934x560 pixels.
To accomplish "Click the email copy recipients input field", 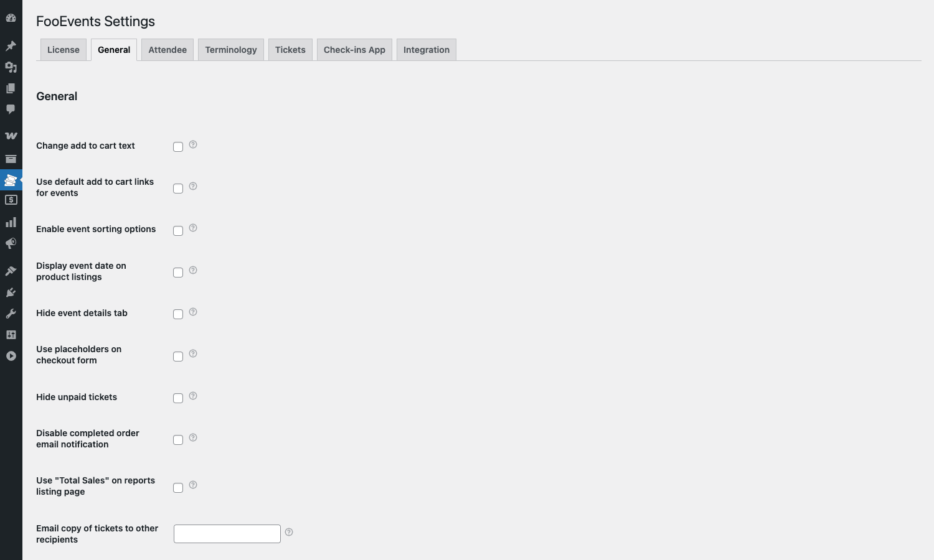I will [227, 534].
